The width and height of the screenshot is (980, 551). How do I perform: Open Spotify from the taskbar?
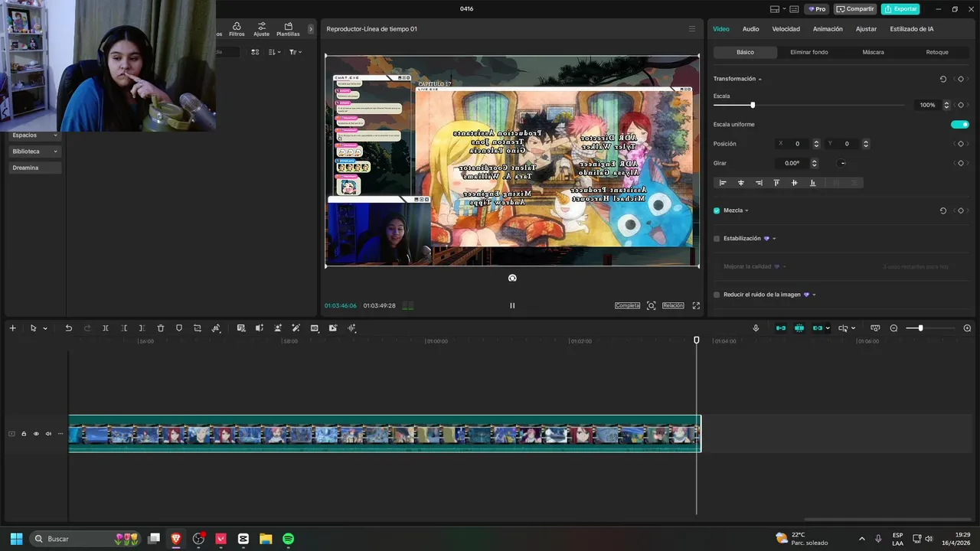[x=288, y=539]
